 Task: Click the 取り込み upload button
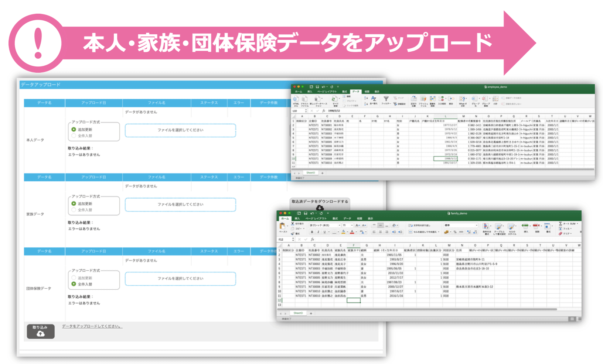coord(41,331)
